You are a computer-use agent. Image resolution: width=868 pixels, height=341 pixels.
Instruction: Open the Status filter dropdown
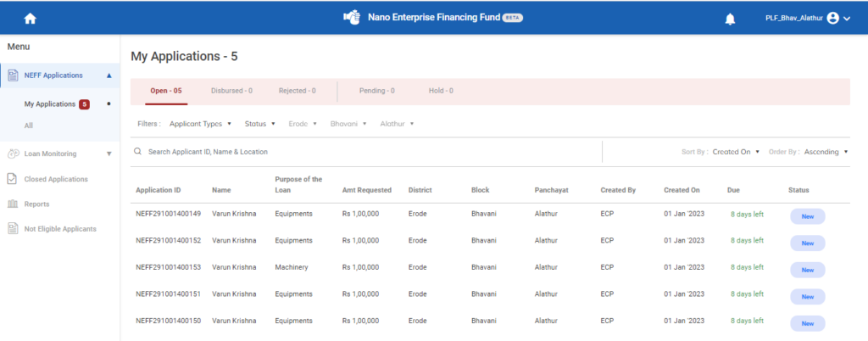(x=260, y=124)
